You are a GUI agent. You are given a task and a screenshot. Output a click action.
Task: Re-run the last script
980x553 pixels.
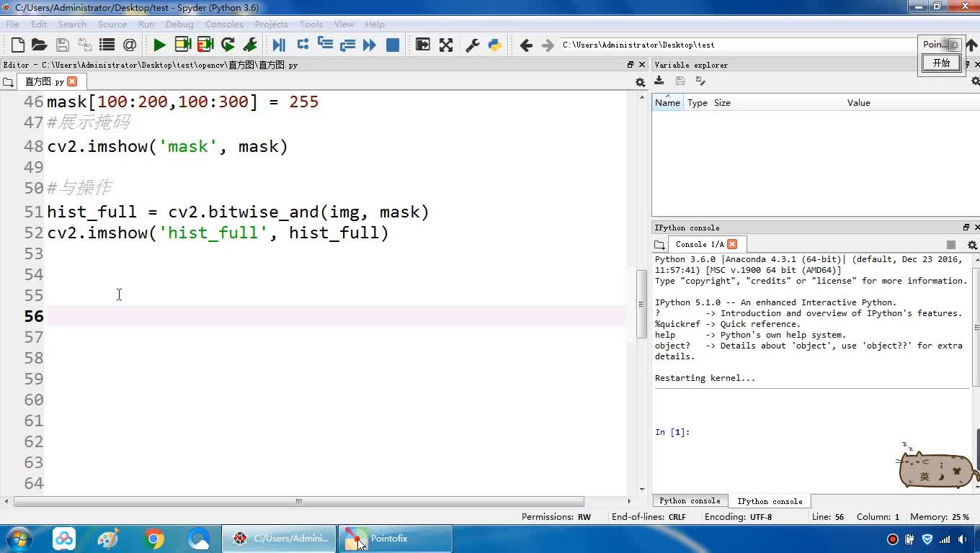click(x=228, y=45)
